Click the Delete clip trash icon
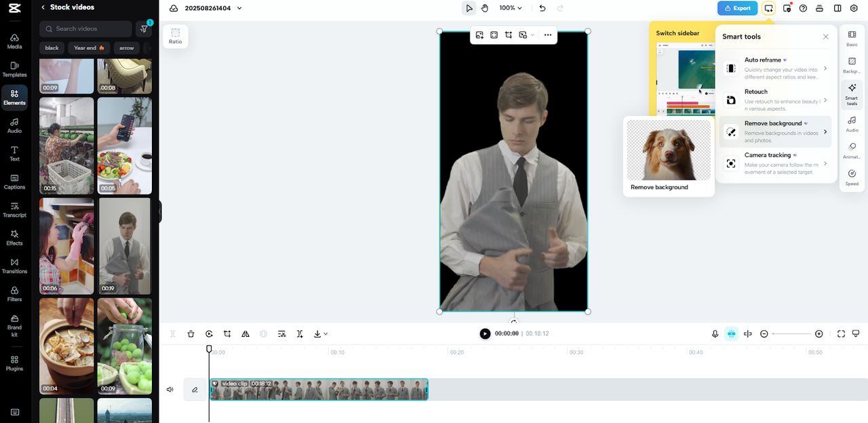 [191, 334]
